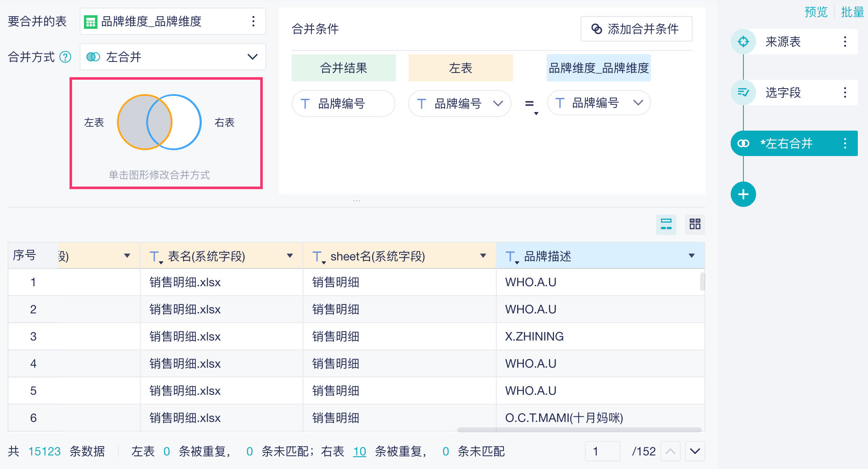
Task: Click the page number input field
Action: [602, 451]
